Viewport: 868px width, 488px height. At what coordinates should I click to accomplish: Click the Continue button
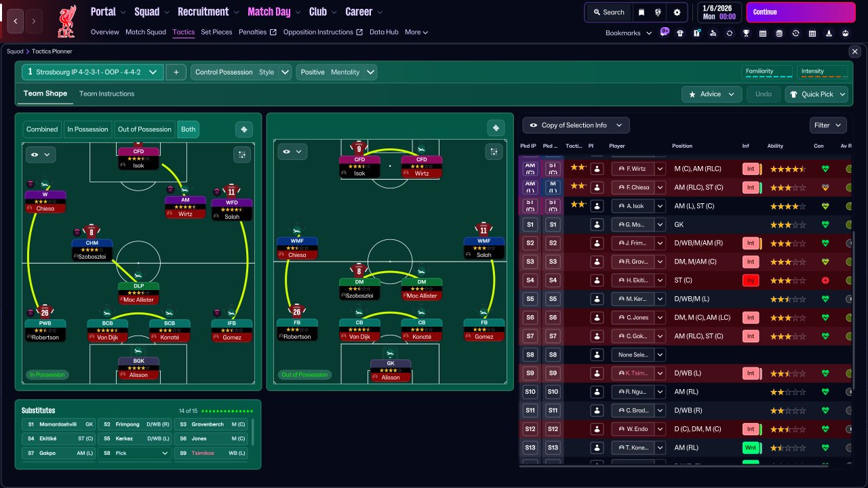tap(801, 12)
